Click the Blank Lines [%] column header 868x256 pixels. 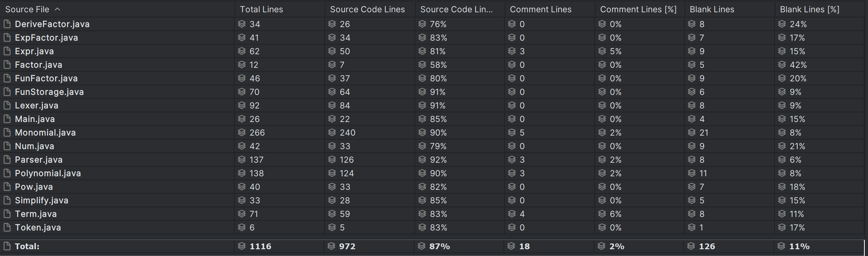click(809, 9)
